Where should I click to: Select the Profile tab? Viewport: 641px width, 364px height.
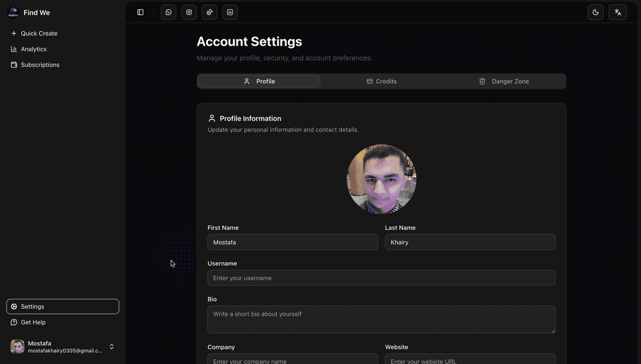click(259, 81)
